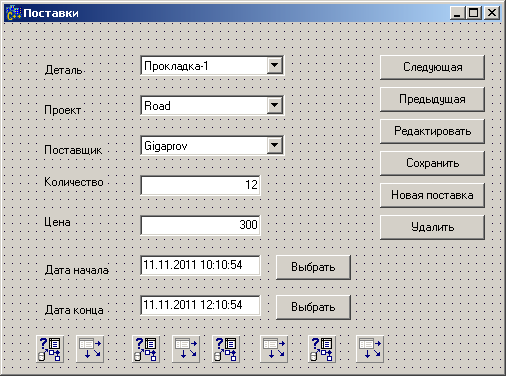Select the Дата конца label
The image size is (506, 376).
(74, 310)
